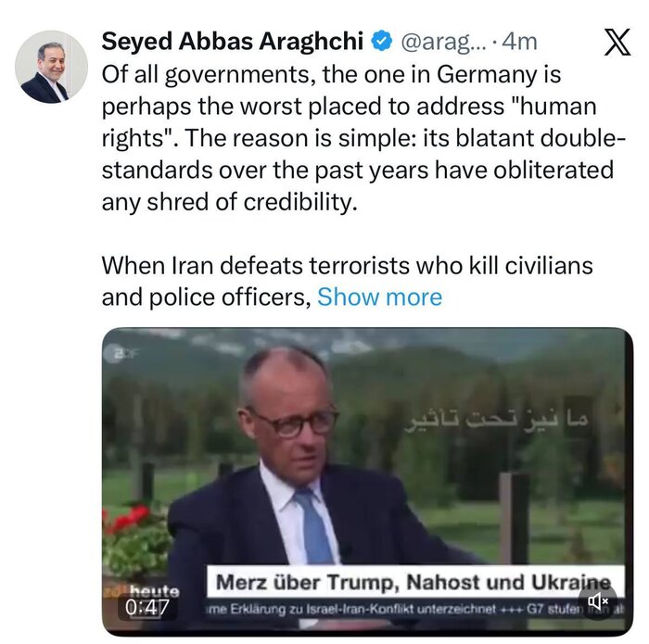The width and height of the screenshot is (649, 644).
Task: Click the 4m post timestamp
Action: 519,42
